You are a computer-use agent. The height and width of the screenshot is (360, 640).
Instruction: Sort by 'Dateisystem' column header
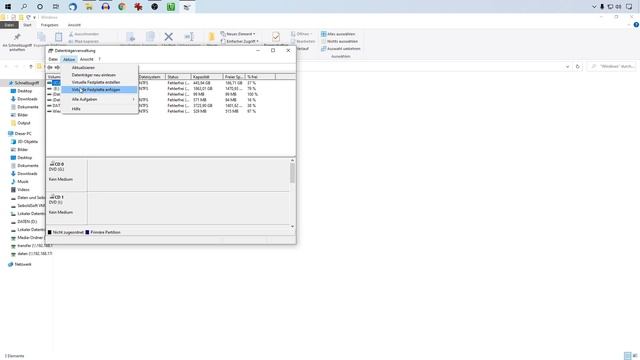pyautogui.click(x=151, y=77)
